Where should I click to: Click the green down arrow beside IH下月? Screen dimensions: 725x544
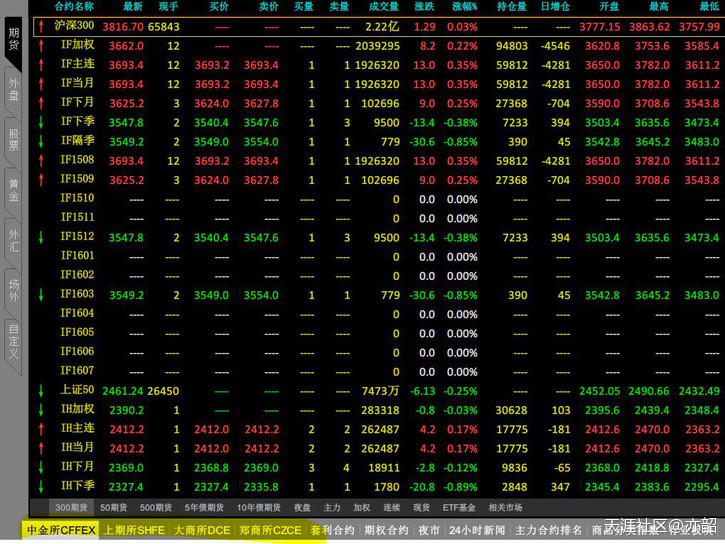[x=41, y=467]
